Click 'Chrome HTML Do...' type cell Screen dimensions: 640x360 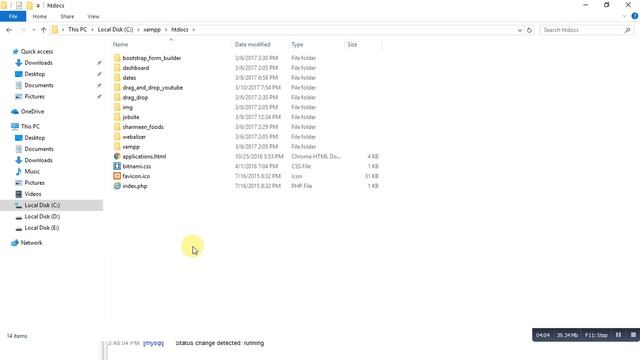tap(316, 156)
